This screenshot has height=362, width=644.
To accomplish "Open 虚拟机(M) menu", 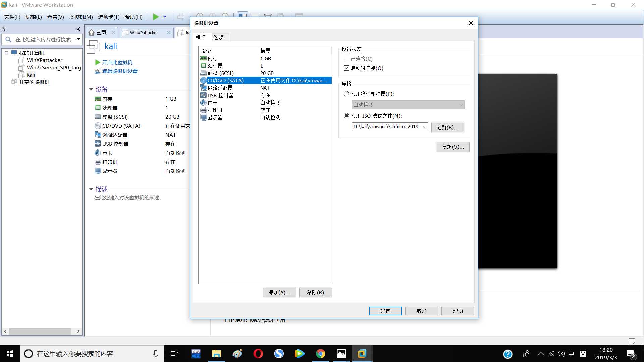I will coord(81,17).
